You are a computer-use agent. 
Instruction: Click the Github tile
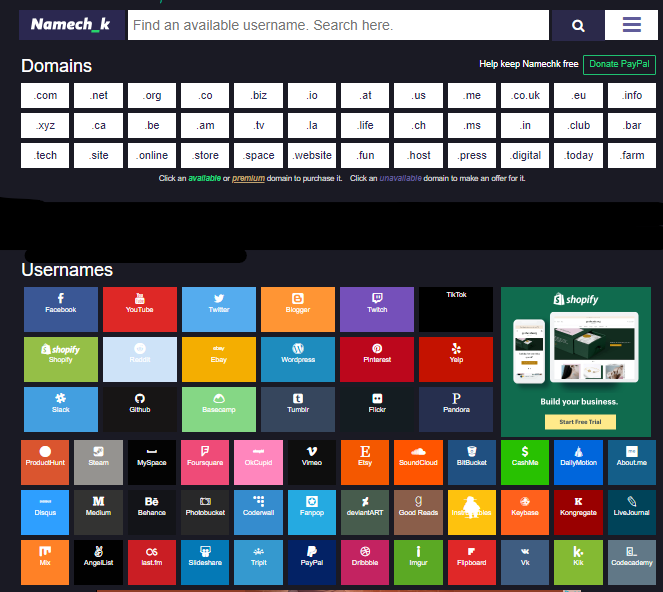[140, 409]
